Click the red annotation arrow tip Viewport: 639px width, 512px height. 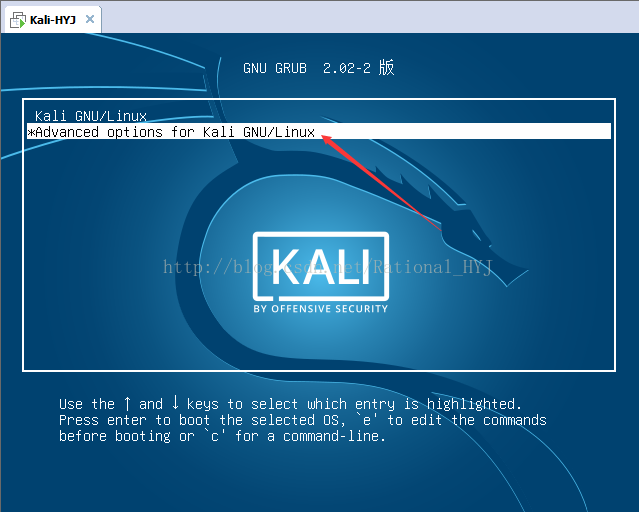pyautogui.click(x=324, y=136)
